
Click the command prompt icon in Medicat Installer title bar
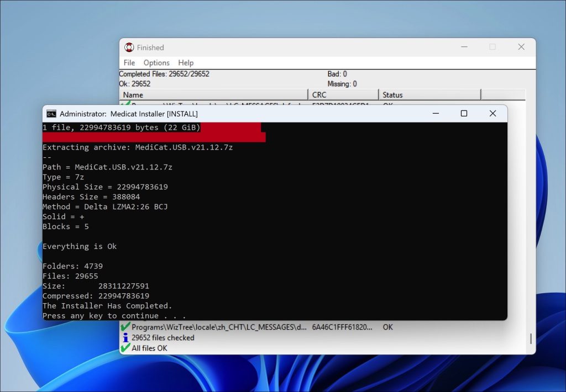(51, 114)
